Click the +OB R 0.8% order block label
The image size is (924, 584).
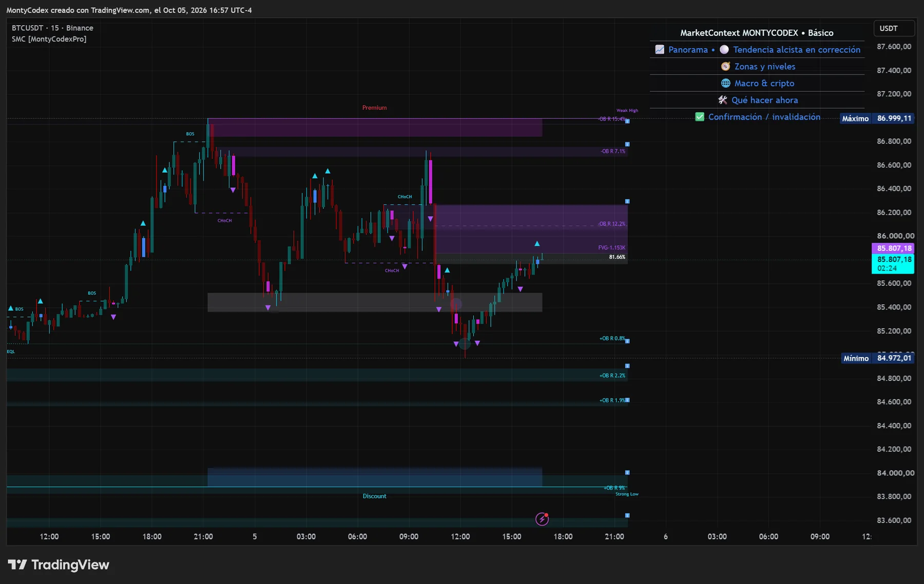coord(612,339)
